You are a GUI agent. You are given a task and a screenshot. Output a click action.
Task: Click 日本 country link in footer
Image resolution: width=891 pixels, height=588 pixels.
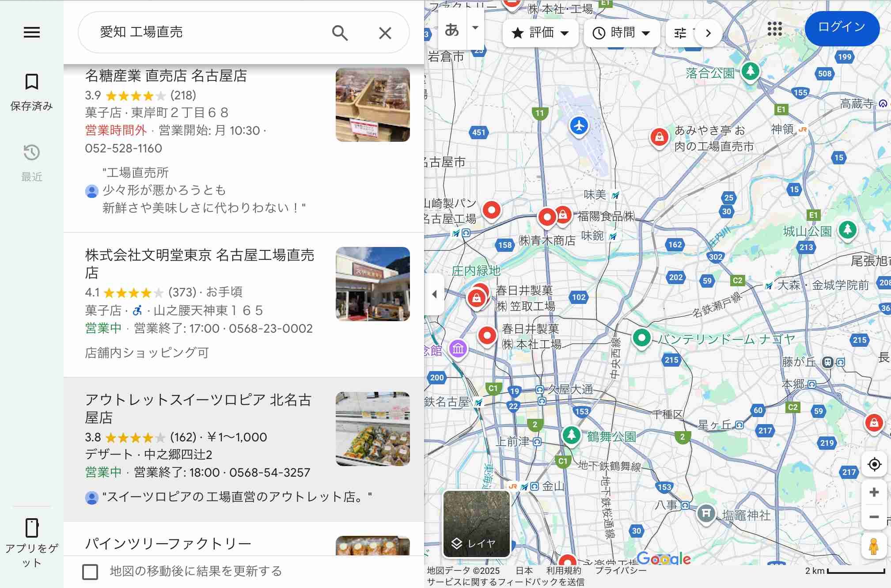coord(524,570)
